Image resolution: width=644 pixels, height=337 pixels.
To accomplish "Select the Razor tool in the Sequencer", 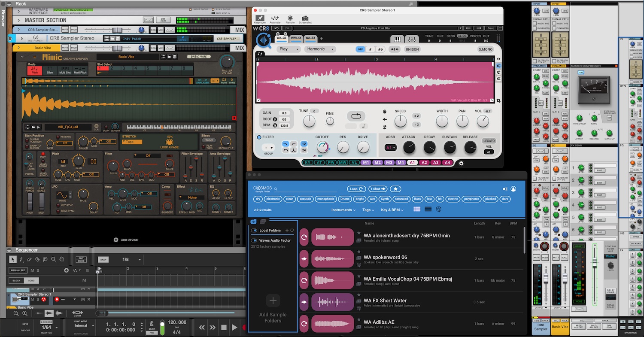I will coord(37,259).
